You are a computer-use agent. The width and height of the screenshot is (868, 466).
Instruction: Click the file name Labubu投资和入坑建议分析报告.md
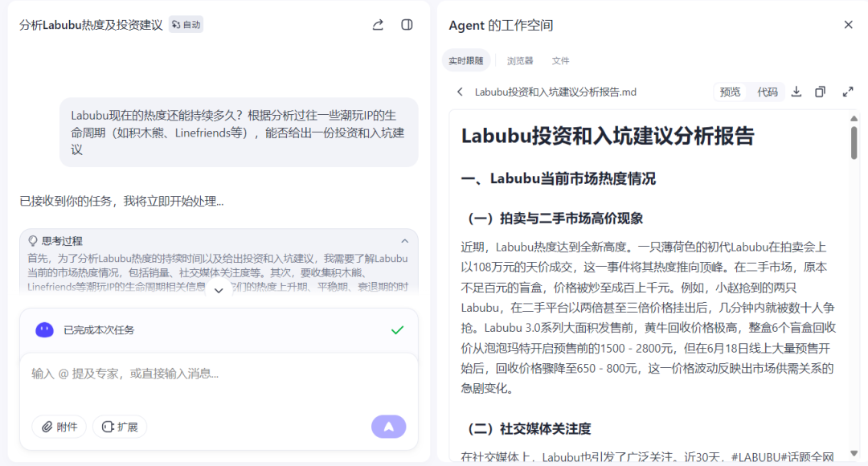[x=556, y=92]
